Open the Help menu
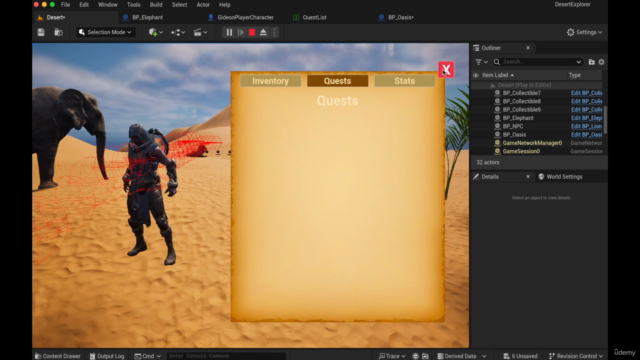The height and width of the screenshot is (360, 640). (225, 5)
